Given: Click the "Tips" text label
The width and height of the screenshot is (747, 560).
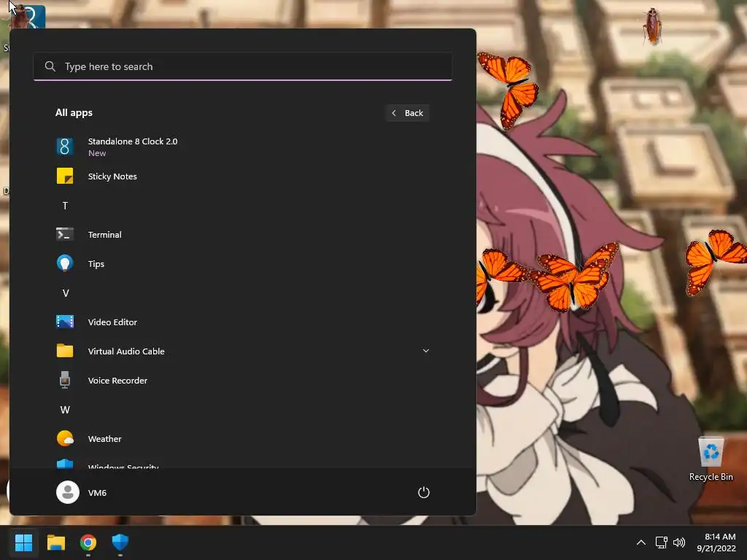Looking at the screenshot, I should 96,264.
